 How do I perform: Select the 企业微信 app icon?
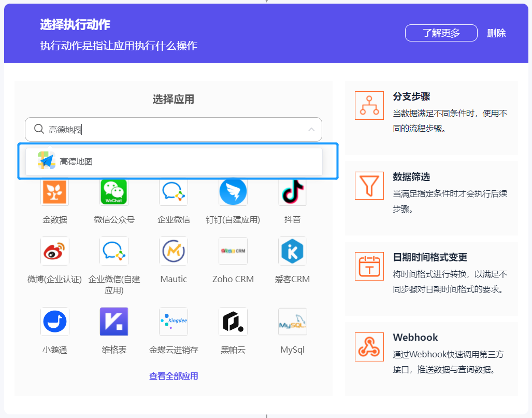coord(174,191)
